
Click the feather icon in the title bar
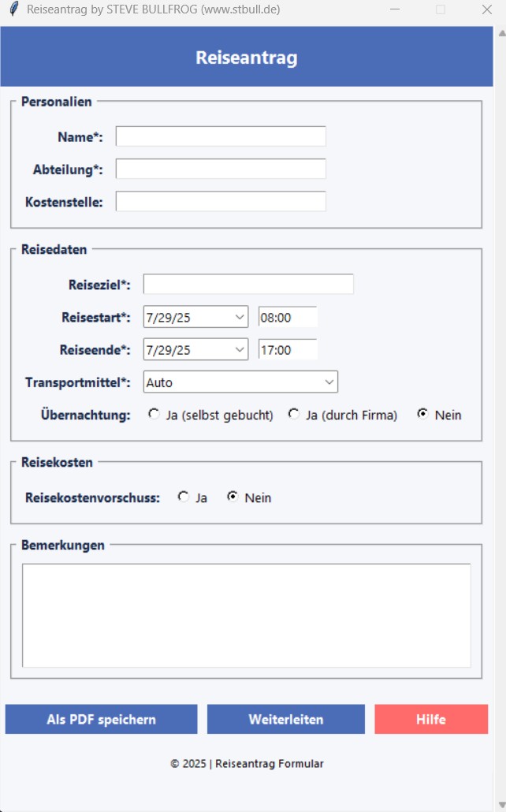13,10
